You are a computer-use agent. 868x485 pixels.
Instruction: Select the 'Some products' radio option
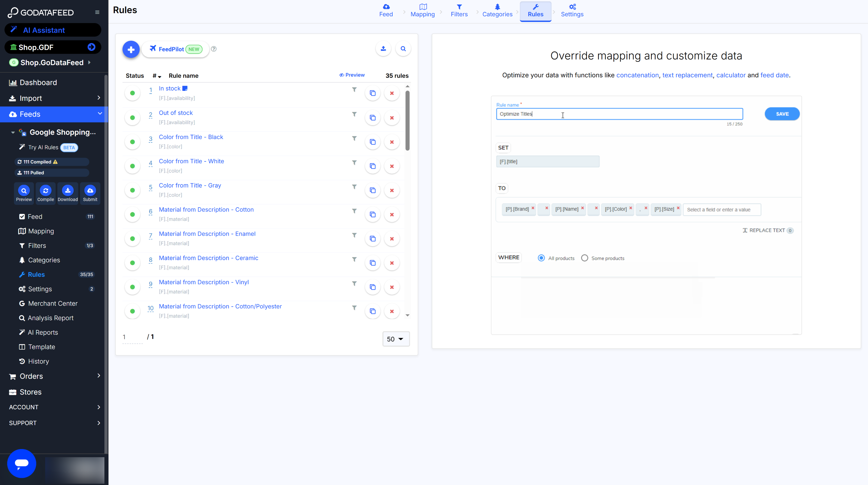pyautogui.click(x=585, y=258)
